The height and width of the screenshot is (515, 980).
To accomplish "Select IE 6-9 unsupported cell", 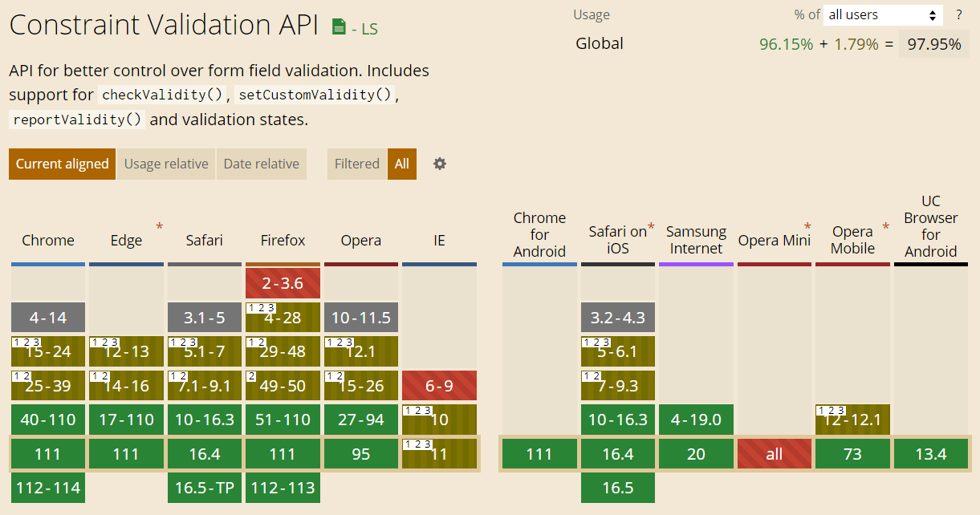I will 439,386.
